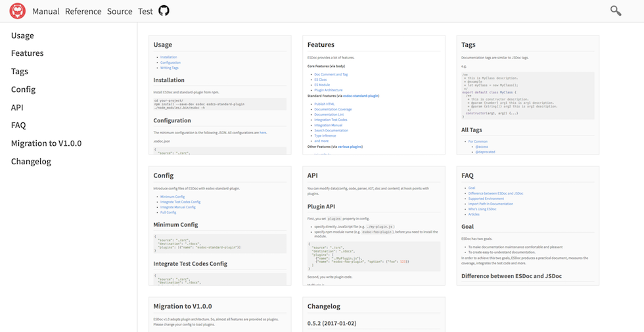This screenshot has width=644, height=332.
Task: Open the GitHub repository icon
Action: 164,11
